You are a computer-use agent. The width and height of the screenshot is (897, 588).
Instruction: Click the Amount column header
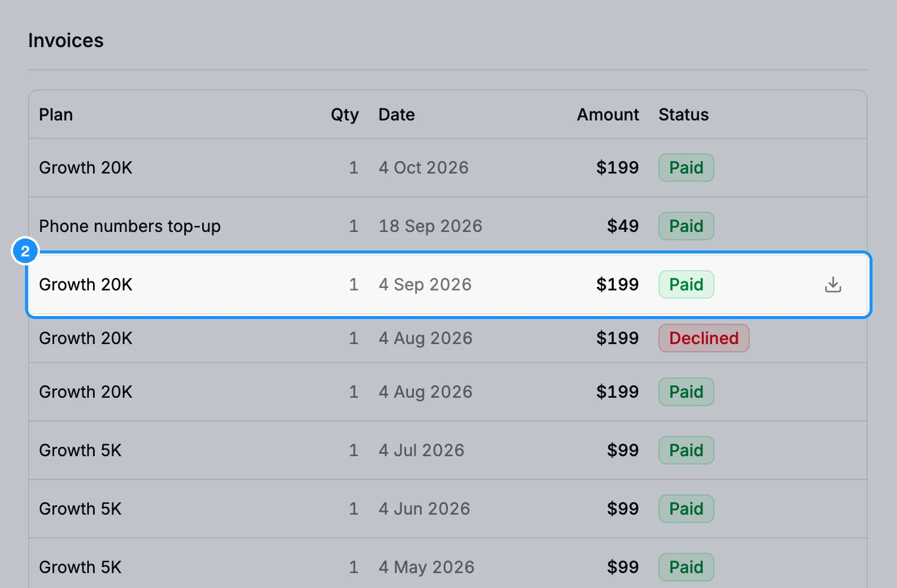tap(608, 114)
